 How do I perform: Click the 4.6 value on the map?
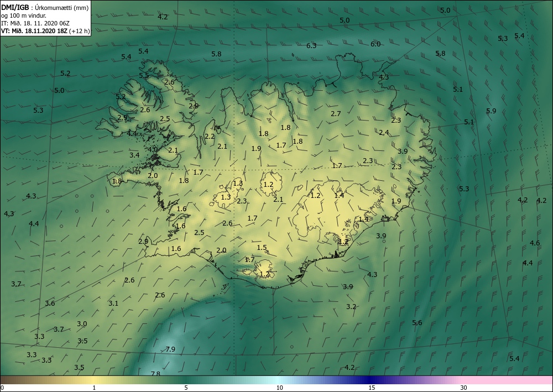tap(535, 243)
